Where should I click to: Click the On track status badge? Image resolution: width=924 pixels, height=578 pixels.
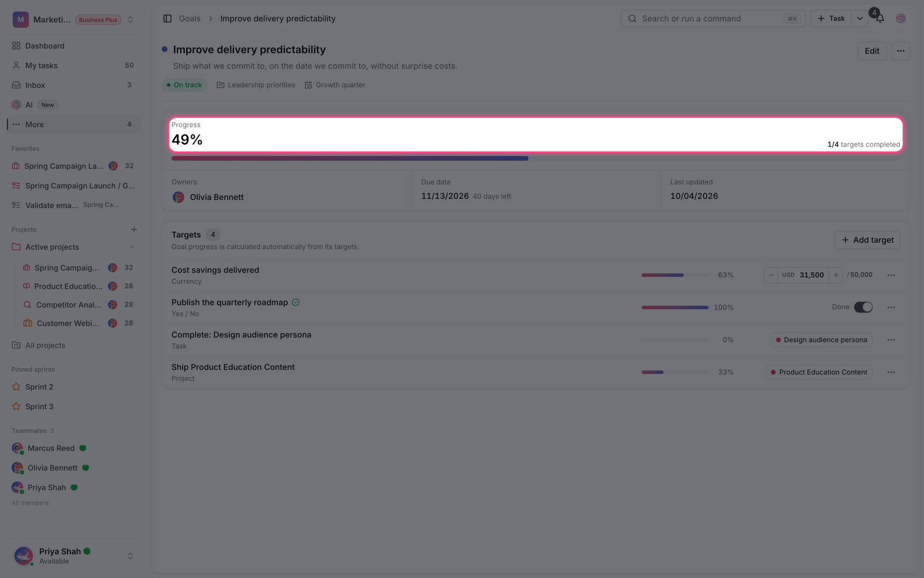[184, 85]
